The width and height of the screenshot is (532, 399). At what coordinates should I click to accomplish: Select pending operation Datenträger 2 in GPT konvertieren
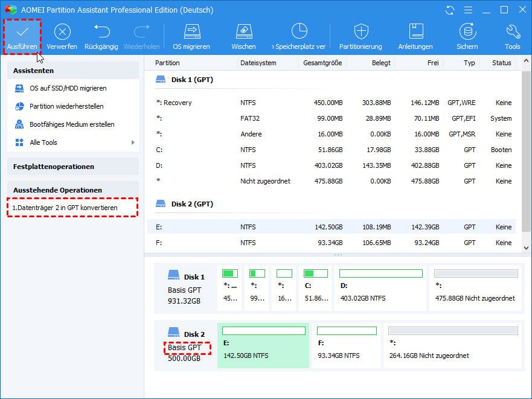(65, 208)
